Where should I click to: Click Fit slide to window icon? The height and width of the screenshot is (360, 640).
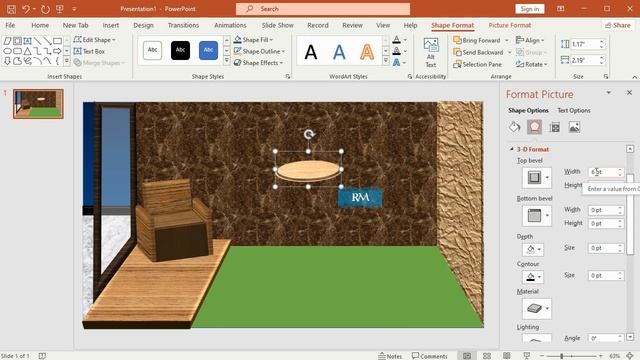tap(630, 356)
